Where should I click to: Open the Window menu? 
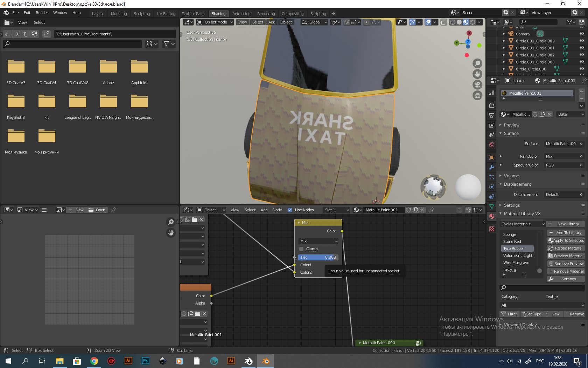(x=60, y=13)
